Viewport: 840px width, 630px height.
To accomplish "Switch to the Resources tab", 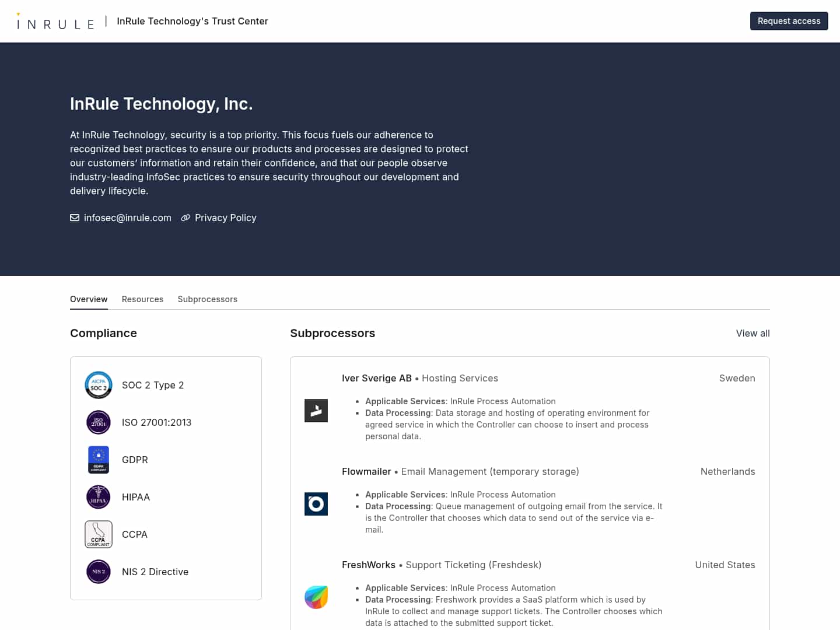I will (x=142, y=299).
